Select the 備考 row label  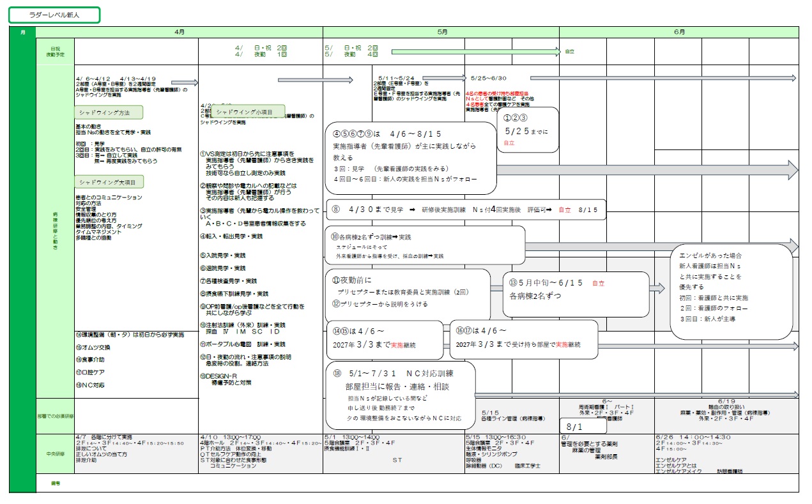tap(56, 483)
